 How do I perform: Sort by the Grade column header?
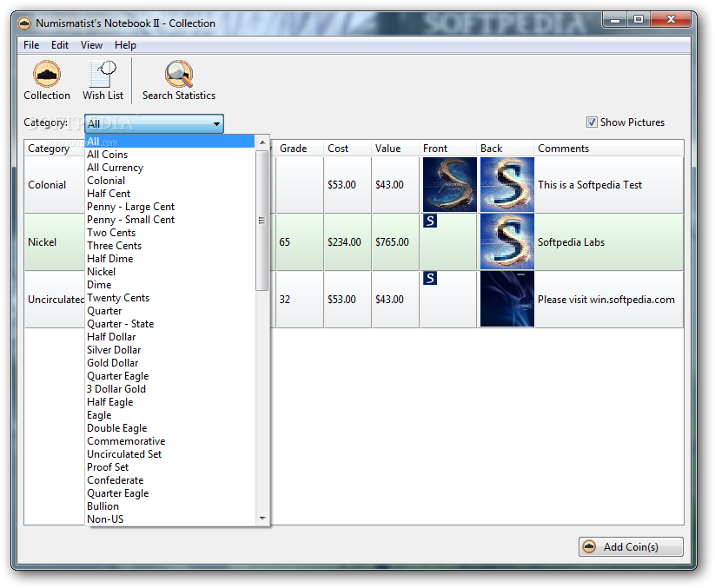[300, 149]
